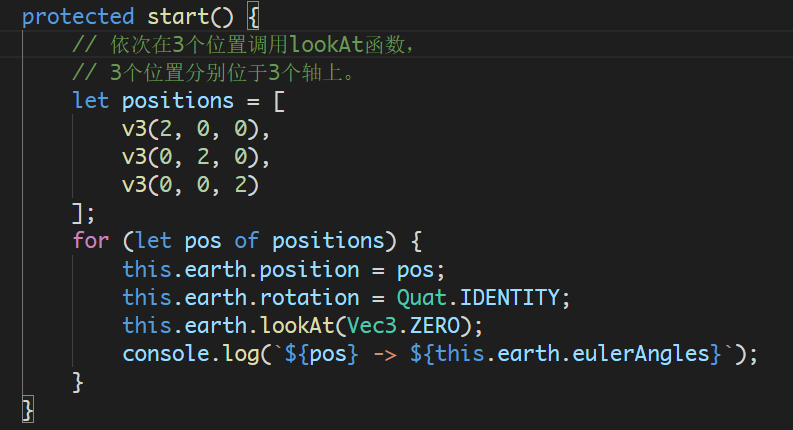Click the protected keyword

click(77, 17)
